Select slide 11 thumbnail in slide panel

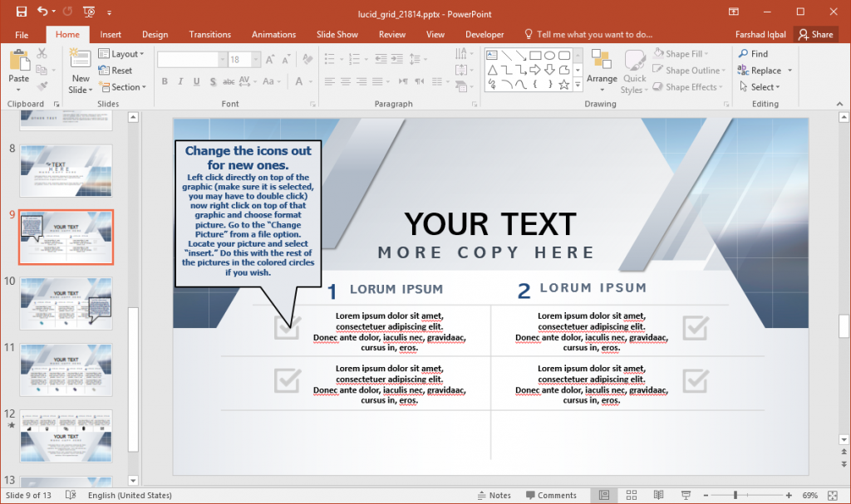click(x=66, y=369)
